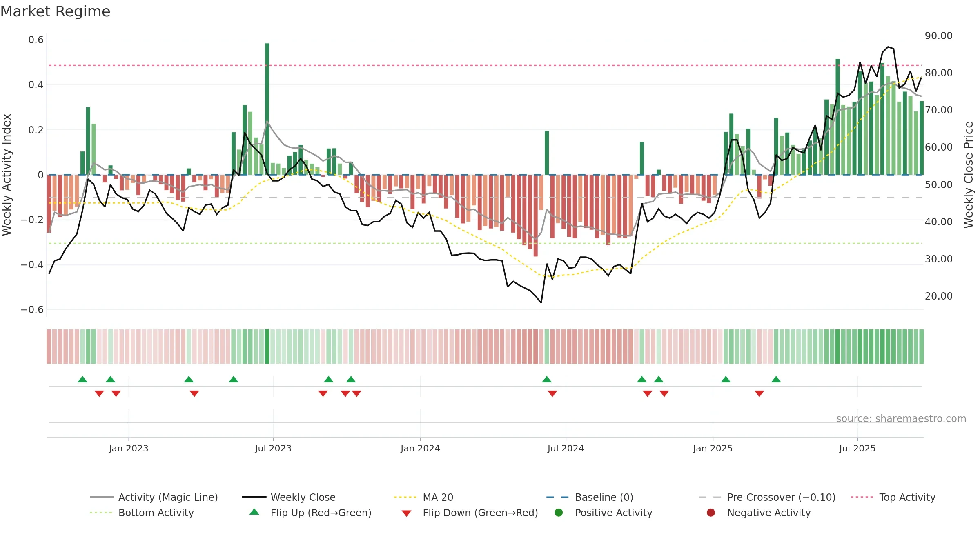Image resolution: width=980 pixels, height=551 pixels.
Task: Toggle the 'Pre-Crossover (−0.10)' legend label
Action: (x=782, y=498)
